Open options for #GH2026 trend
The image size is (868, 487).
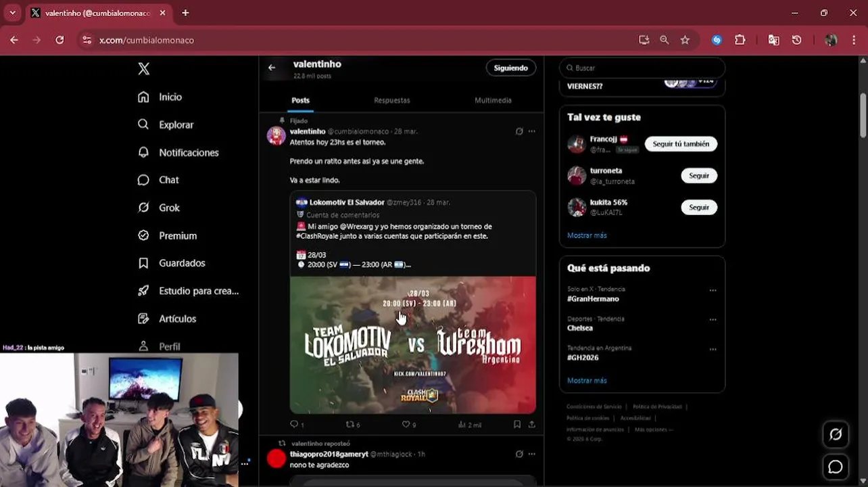713,349
